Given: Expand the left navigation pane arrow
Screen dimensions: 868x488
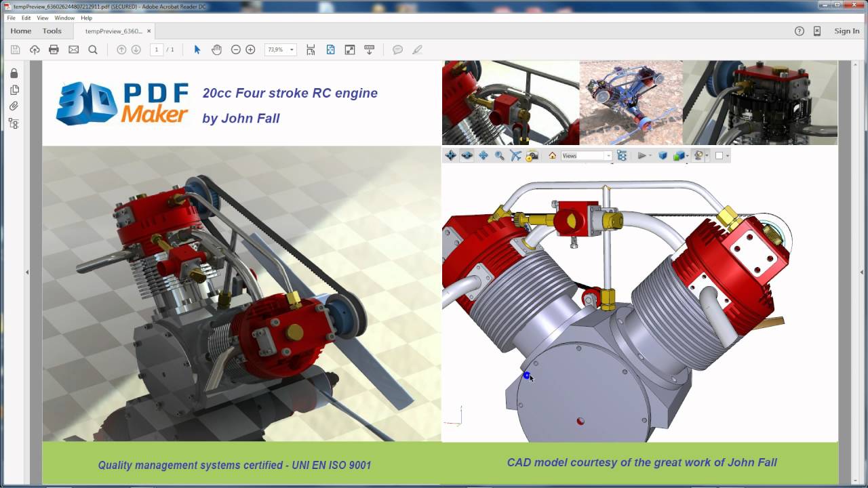Looking at the screenshot, I should (x=27, y=272).
